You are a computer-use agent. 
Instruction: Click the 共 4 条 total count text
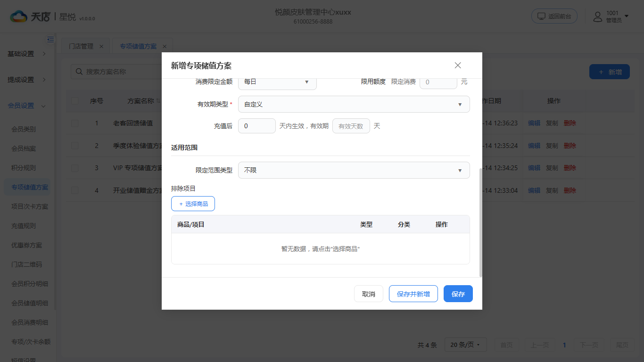[x=427, y=345]
